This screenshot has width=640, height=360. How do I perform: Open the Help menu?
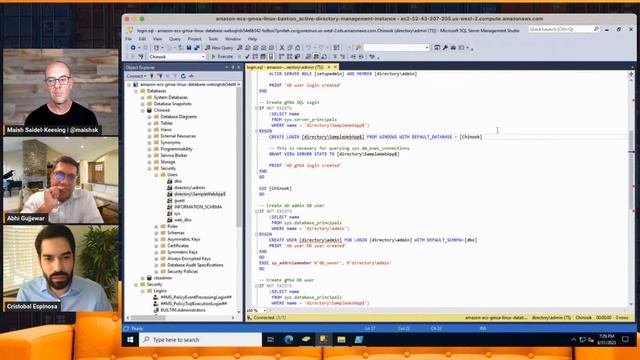(x=252, y=39)
